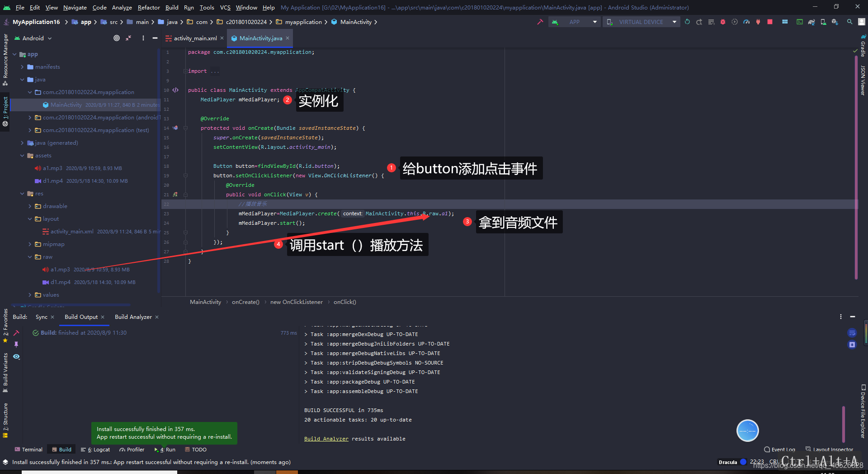Expand the drawable folder

click(30, 206)
